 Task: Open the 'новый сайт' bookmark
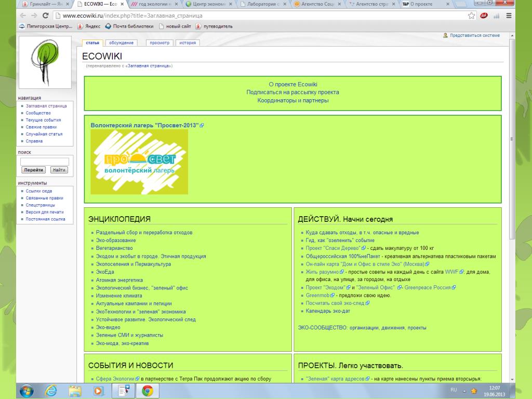click(x=175, y=26)
